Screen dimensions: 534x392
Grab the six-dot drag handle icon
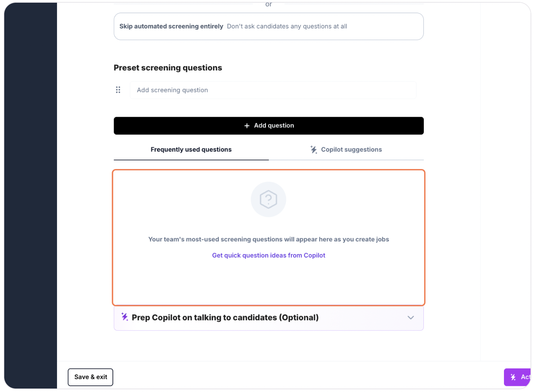point(118,90)
